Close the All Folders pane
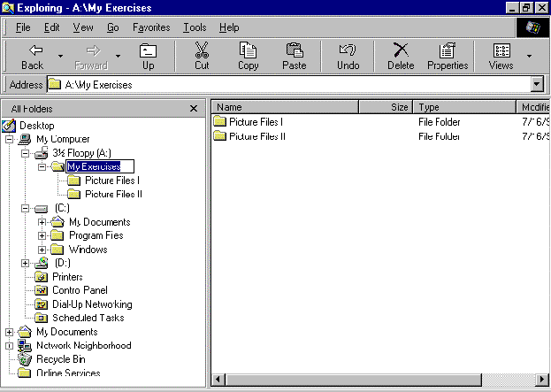This screenshot has height=392, width=551. pyautogui.click(x=194, y=108)
